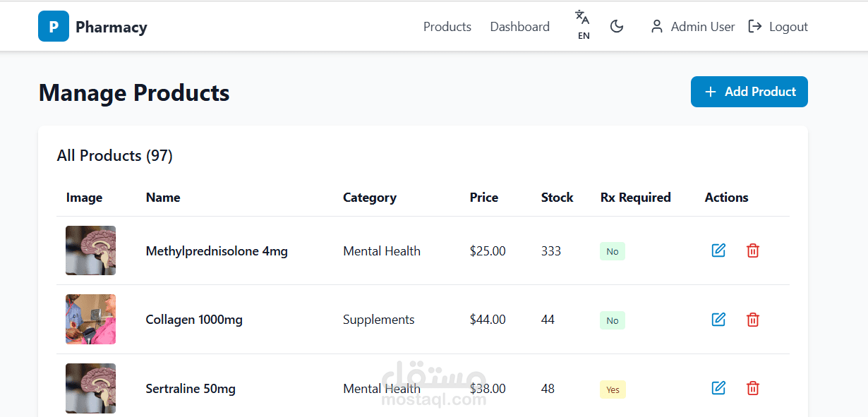The image size is (868, 417).
Task: Click the Pharmacy P logo icon
Action: (x=54, y=27)
